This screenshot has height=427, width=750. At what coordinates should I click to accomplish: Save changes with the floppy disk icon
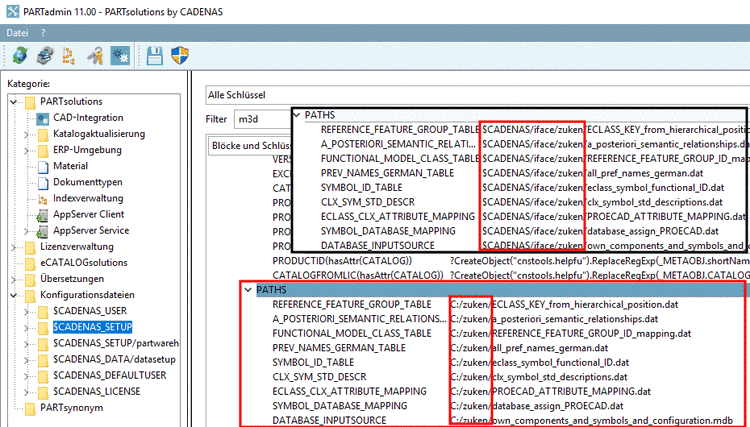[x=154, y=56]
